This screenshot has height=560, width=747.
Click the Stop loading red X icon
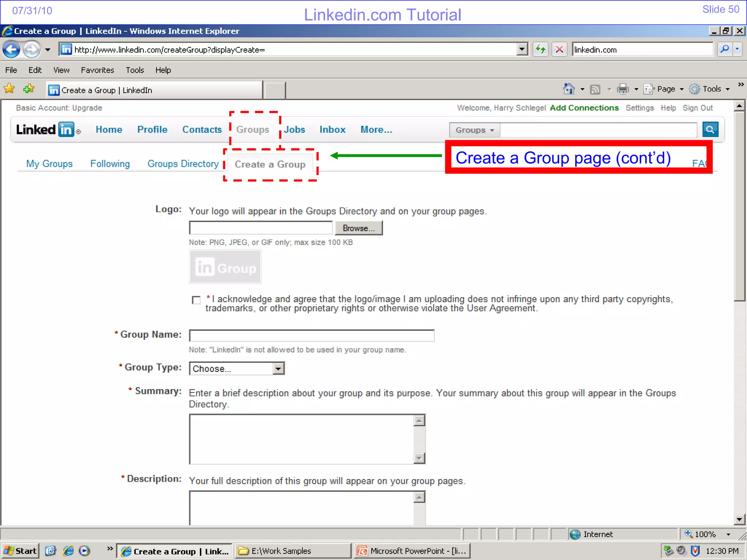coord(559,49)
